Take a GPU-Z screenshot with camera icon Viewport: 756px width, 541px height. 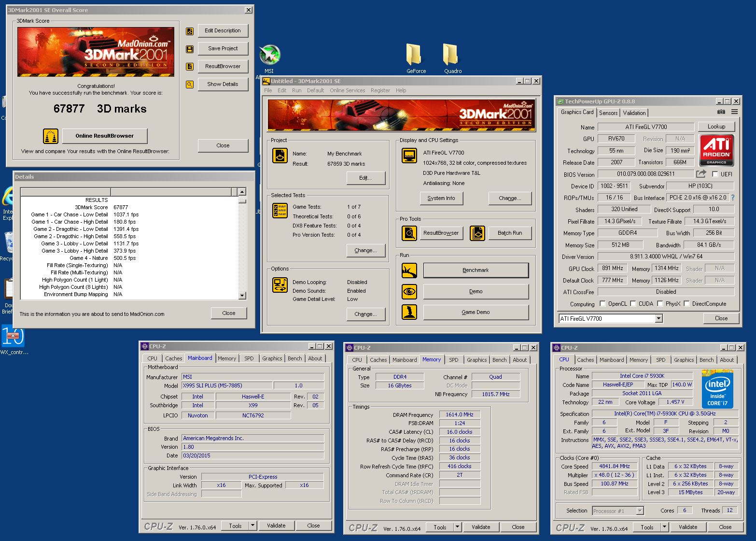click(721, 112)
